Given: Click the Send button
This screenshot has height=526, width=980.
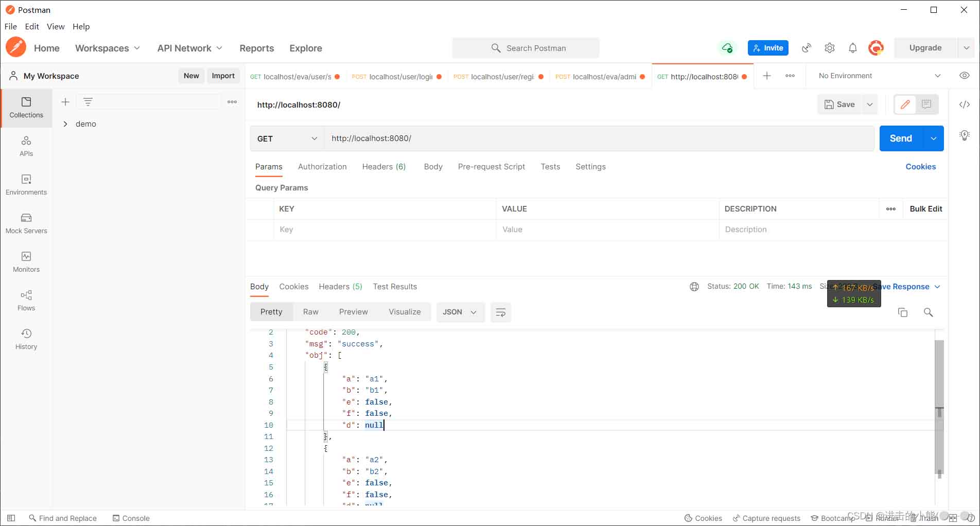Looking at the screenshot, I should point(900,138).
